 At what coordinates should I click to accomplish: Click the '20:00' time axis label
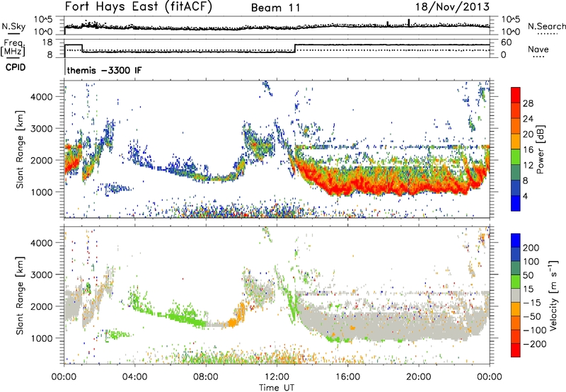(x=419, y=377)
